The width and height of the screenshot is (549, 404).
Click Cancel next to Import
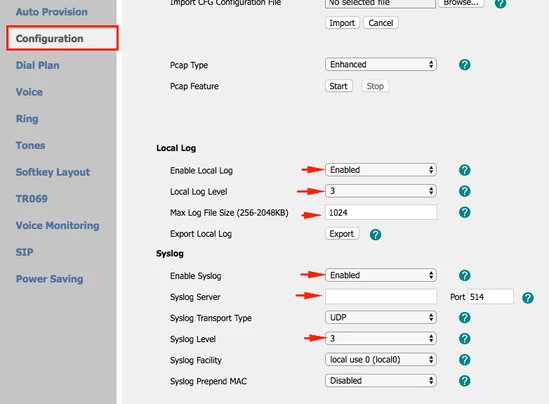[x=381, y=23]
